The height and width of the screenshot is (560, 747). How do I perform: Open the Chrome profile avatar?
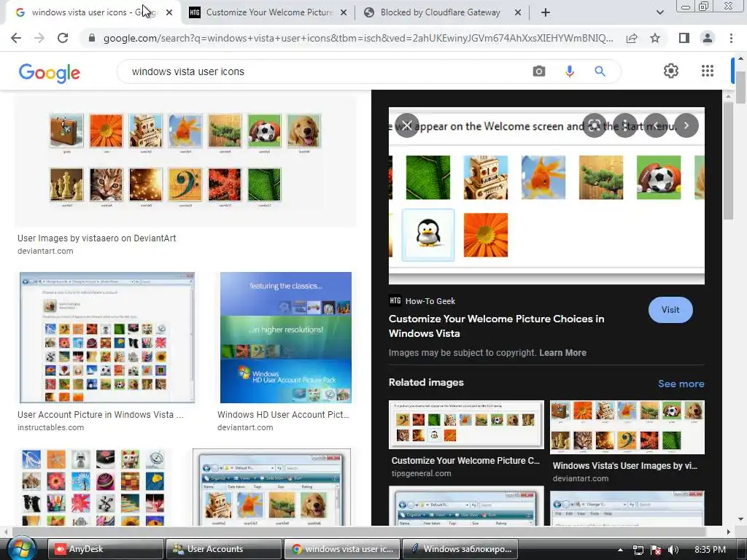pos(708,38)
